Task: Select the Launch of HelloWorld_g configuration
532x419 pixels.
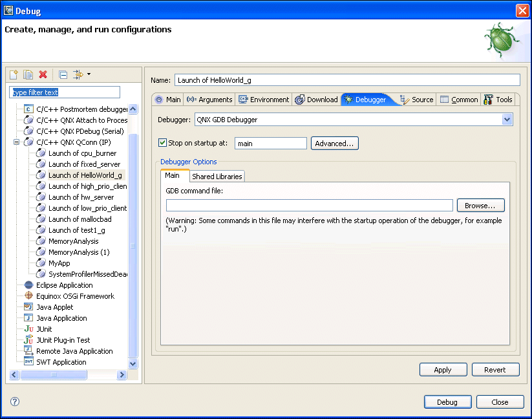Action: tap(85, 175)
